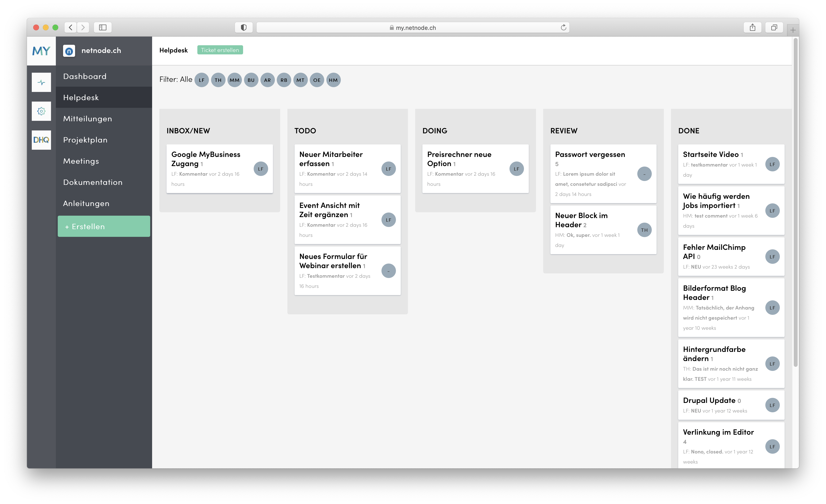Filter tickets by BU avatar
The height and width of the screenshot is (504, 826).
point(251,80)
